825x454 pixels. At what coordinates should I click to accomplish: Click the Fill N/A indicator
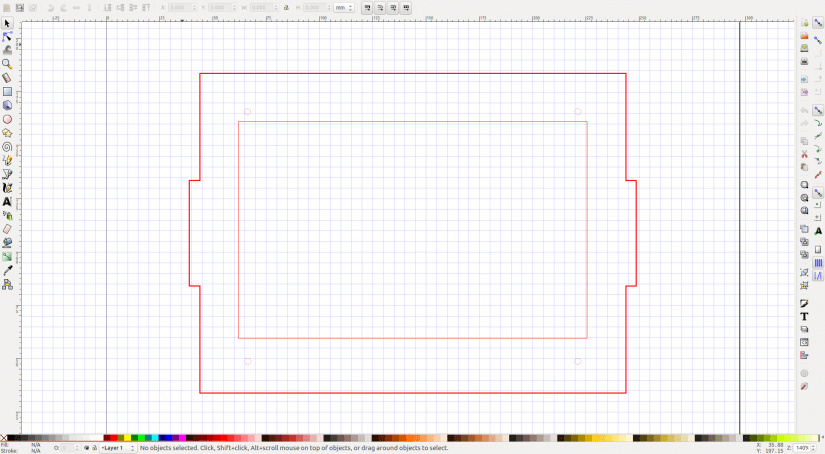(x=35, y=445)
